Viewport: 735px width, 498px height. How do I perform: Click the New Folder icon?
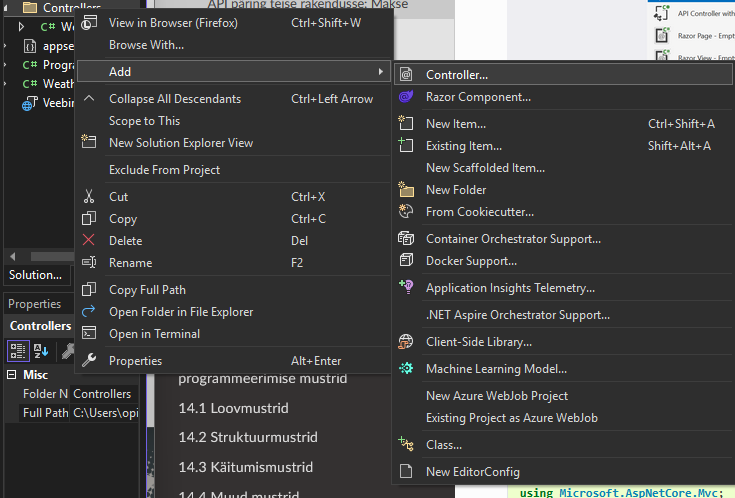[406, 190]
